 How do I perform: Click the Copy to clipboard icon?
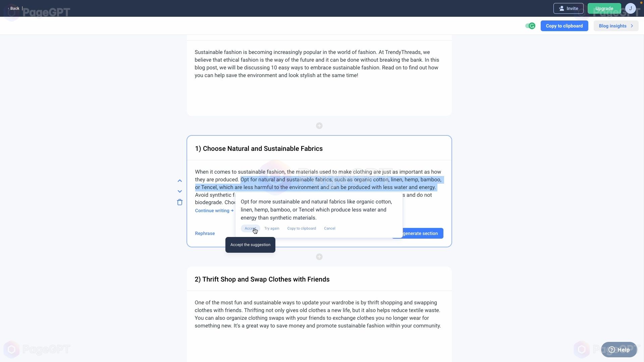click(565, 25)
